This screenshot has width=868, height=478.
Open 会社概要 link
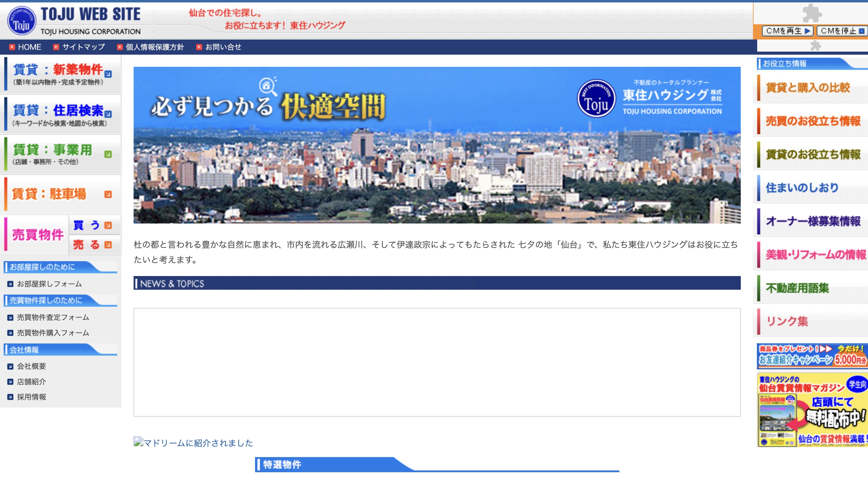[32, 367]
